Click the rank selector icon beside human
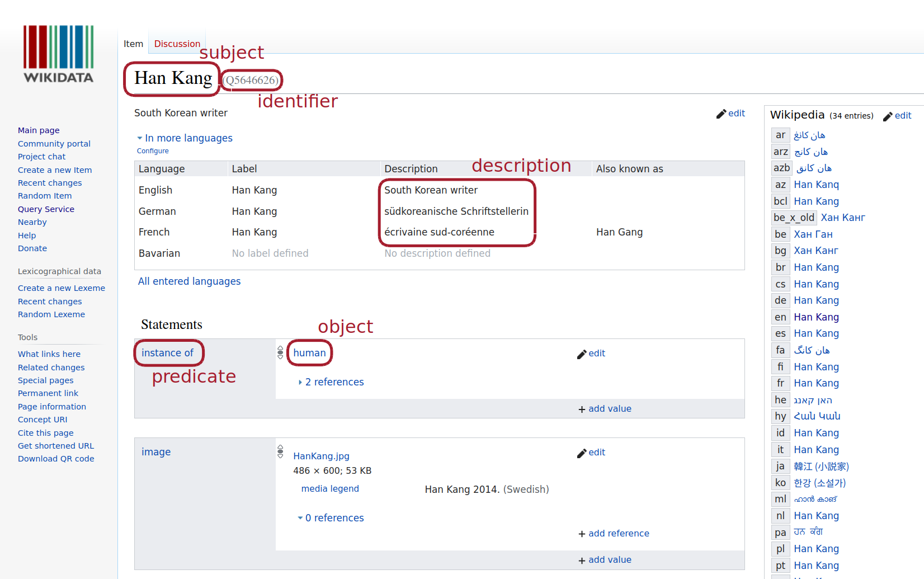 point(280,352)
